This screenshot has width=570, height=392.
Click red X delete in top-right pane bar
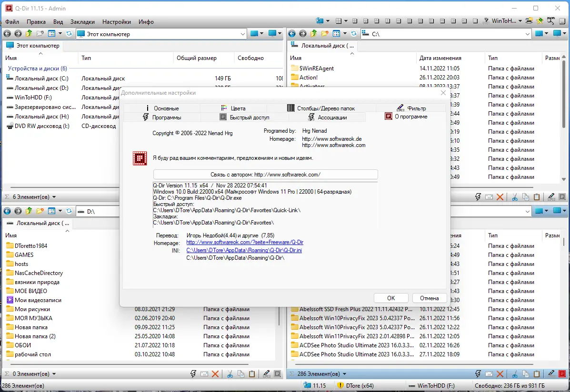click(x=500, y=197)
